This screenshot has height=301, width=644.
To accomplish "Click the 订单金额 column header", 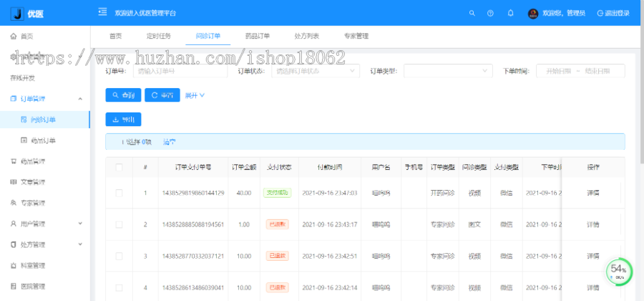I will point(244,168).
